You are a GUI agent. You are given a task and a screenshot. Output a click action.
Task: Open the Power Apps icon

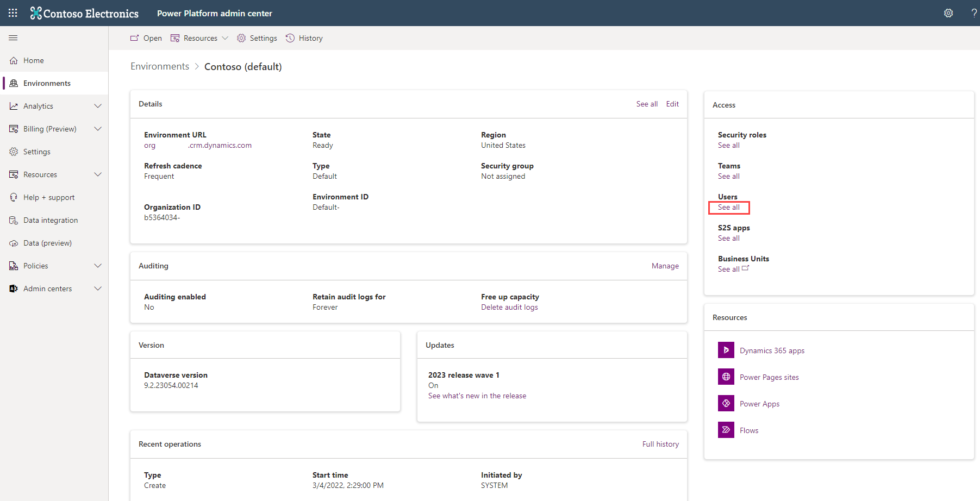726,403
